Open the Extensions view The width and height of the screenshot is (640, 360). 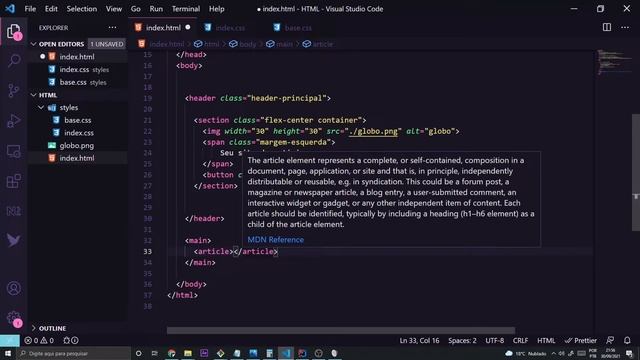13,181
